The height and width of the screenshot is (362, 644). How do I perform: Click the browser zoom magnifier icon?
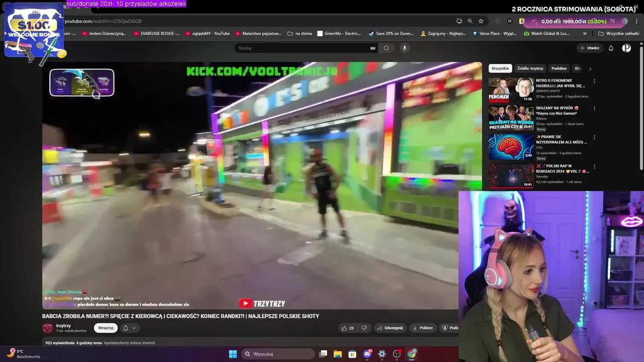pos(470,21)
